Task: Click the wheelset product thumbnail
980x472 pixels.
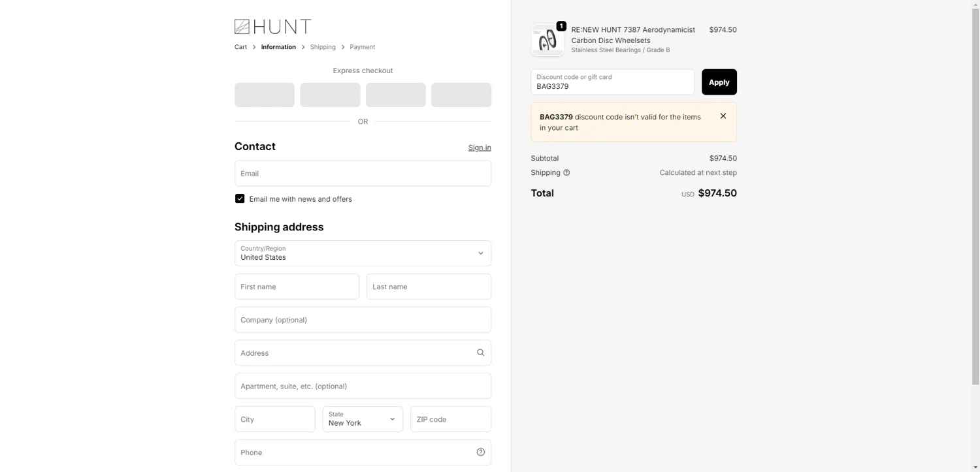Action: [x=547, y=40]
